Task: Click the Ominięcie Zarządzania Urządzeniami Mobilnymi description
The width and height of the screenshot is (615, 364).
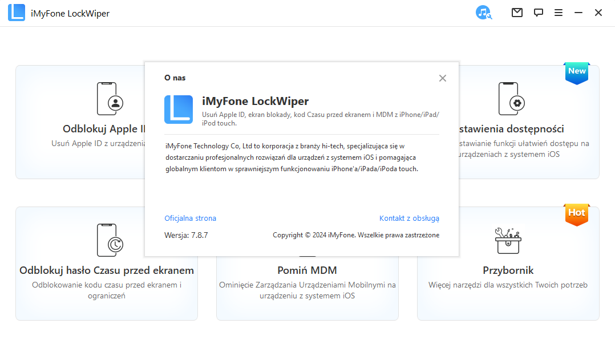Action: coord(307,290)
